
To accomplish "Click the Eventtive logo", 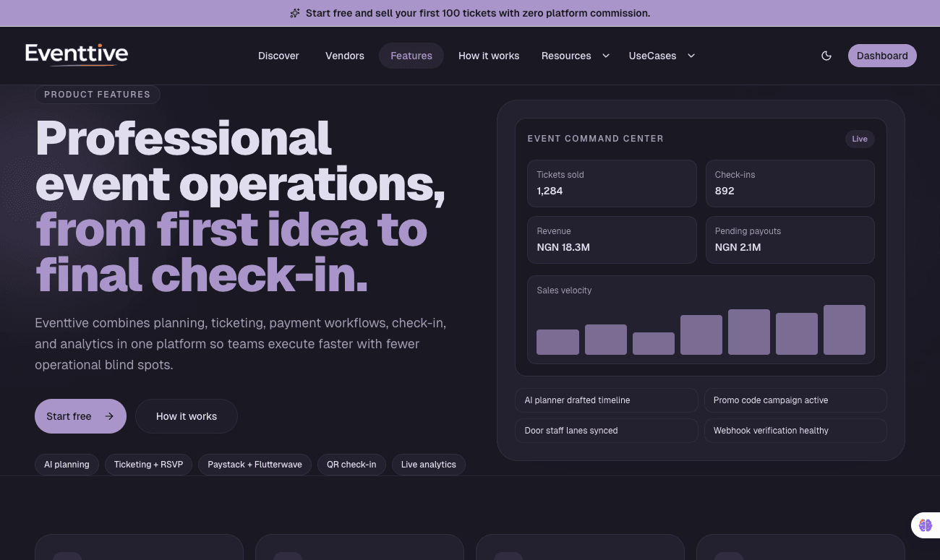I will (x=77, y=55).
